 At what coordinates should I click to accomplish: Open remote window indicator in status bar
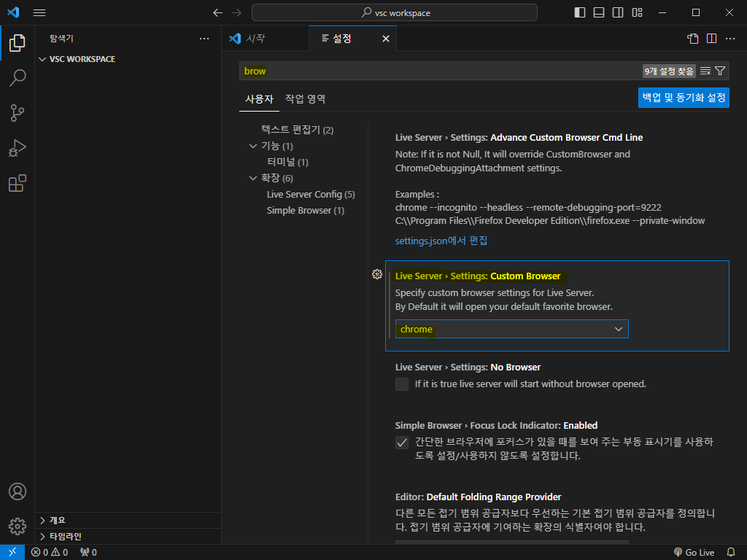[12, 552]
